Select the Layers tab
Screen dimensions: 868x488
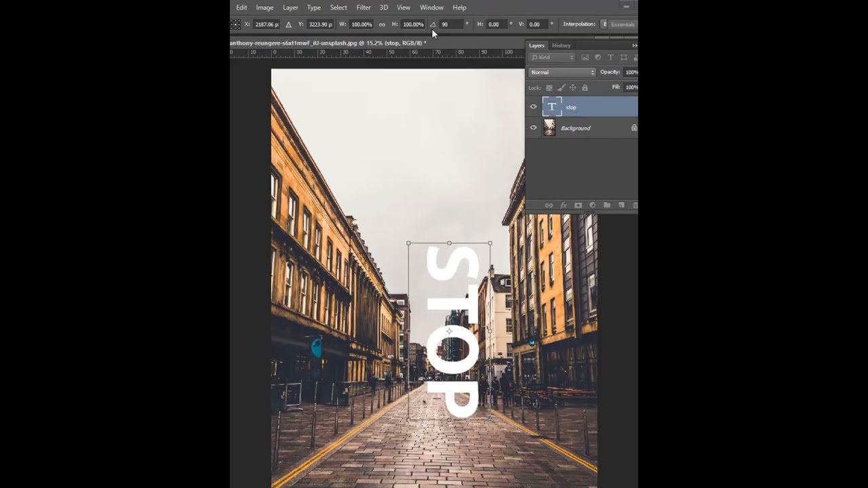pyautogui.click(x=536, y=45)
